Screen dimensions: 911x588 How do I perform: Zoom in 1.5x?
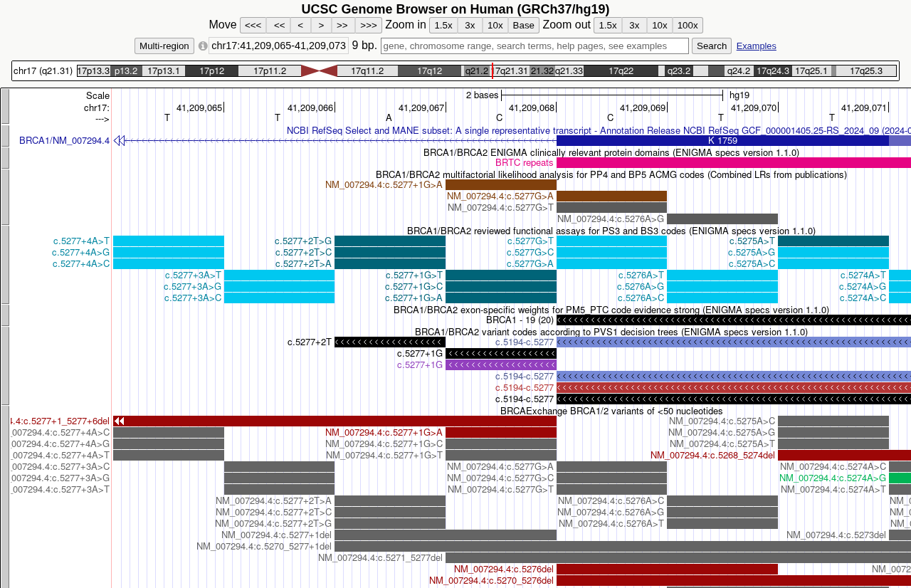click(443, 26)
